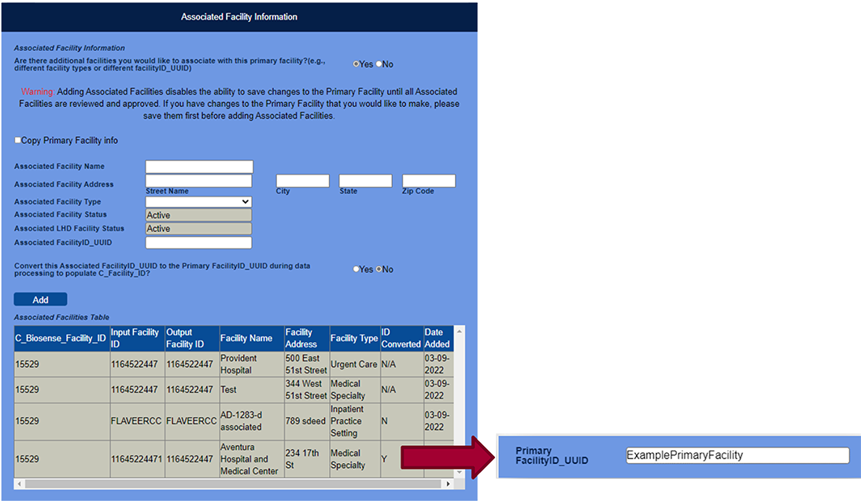The width and height of the screenshot is (861, 504).
Task: Click the State input field
Action: coord(364,180)
